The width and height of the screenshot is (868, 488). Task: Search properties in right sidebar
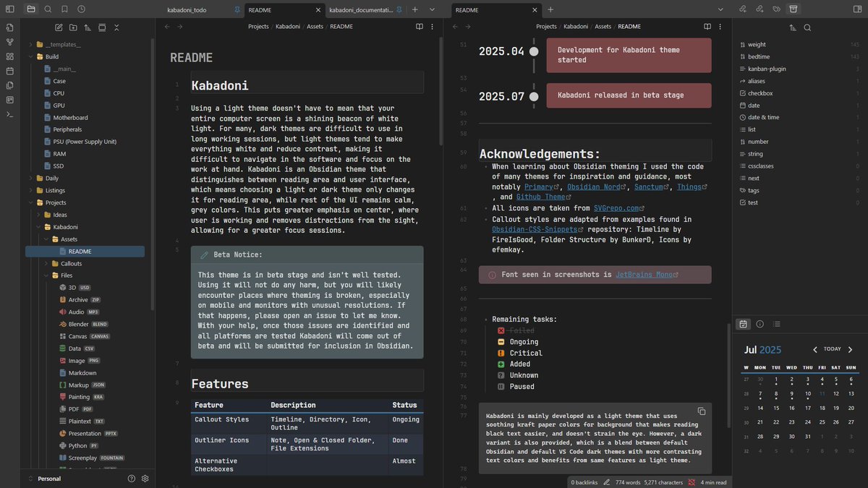(807, 27)
